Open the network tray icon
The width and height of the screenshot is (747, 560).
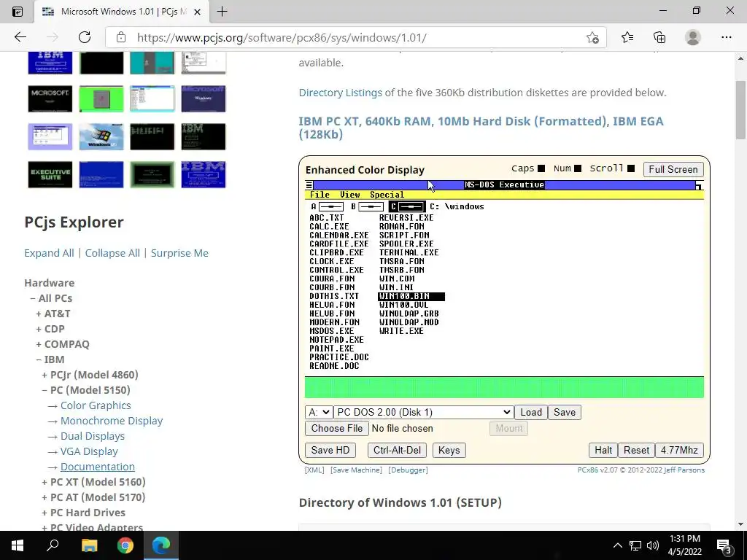click(x=635, y=545)
